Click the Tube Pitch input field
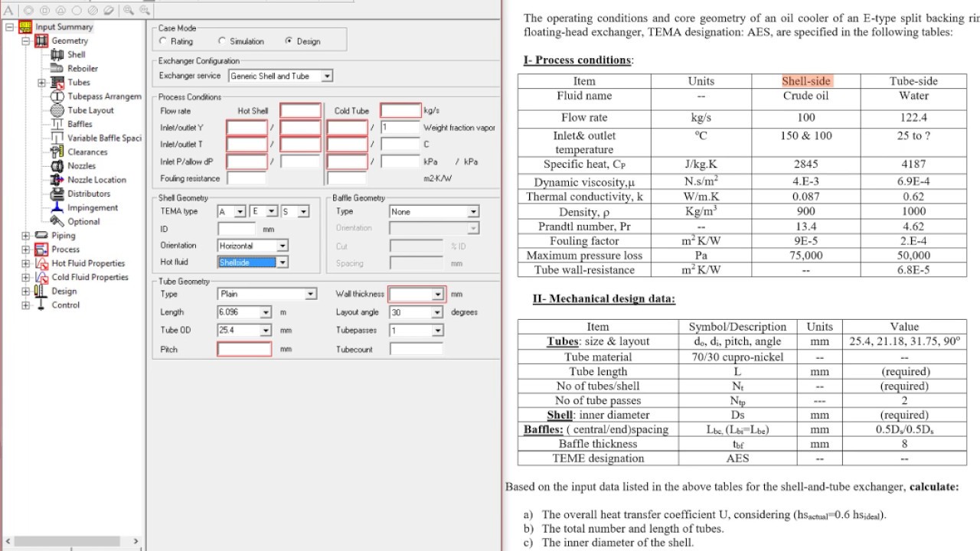 pyautogui.click(x=244, y=349)
